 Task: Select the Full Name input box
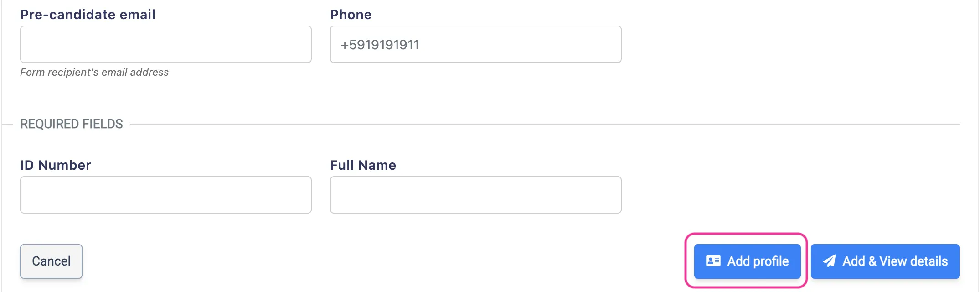click(475, 195)
